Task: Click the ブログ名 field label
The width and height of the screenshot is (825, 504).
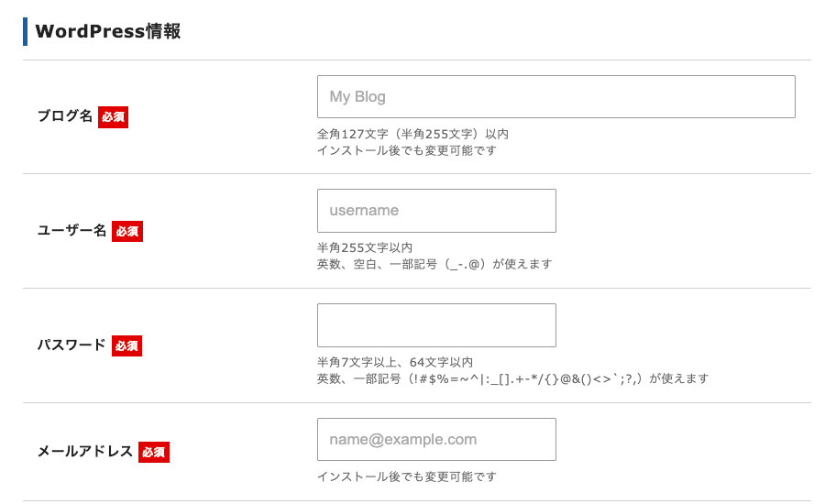Action: pyautogui.click(x=65, y=117)
